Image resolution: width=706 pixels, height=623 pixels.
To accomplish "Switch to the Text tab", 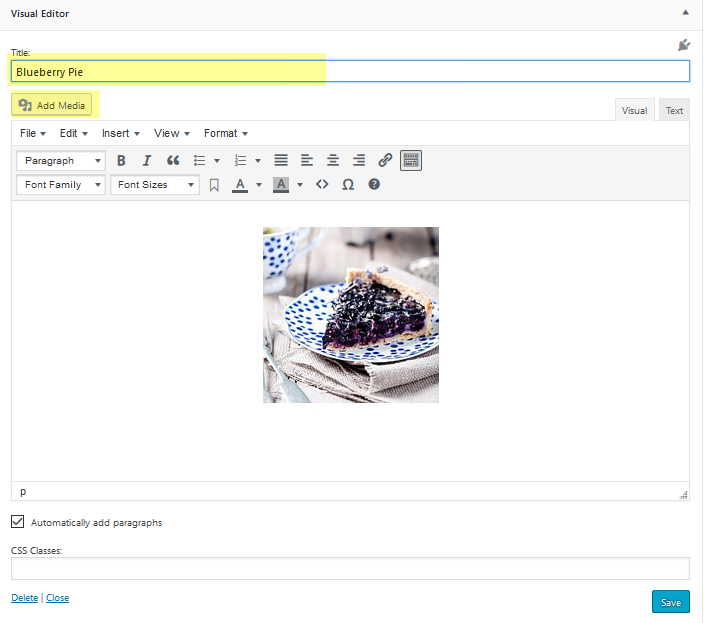I will (674, 110).
